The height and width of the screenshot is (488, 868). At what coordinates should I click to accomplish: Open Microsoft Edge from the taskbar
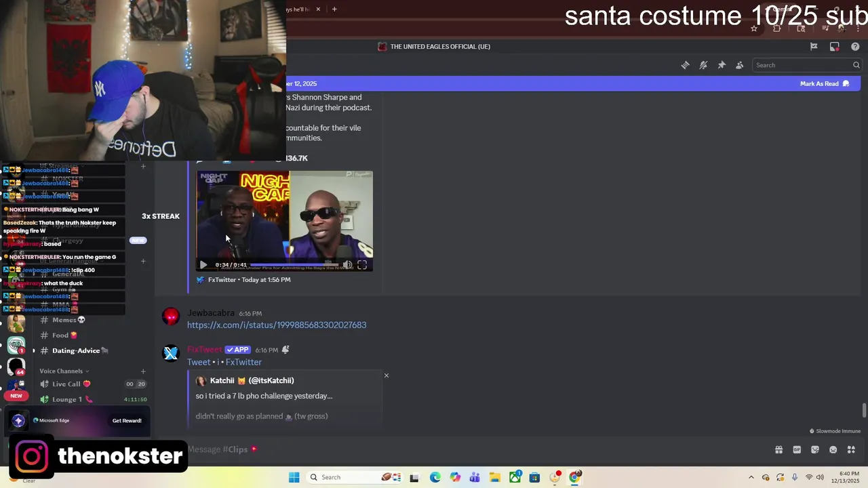435,477
